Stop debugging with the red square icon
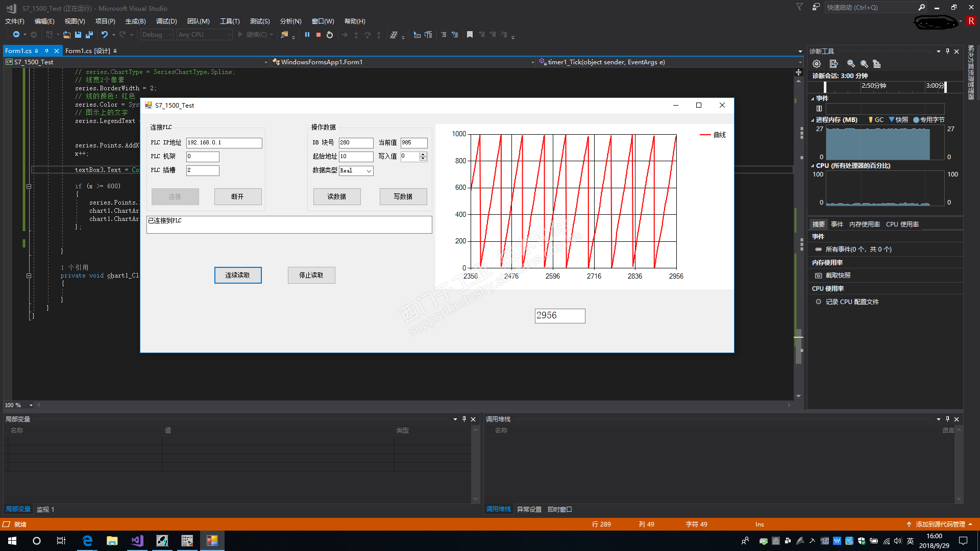The height and width of the screenshot is (551, 980). [318, 35]
